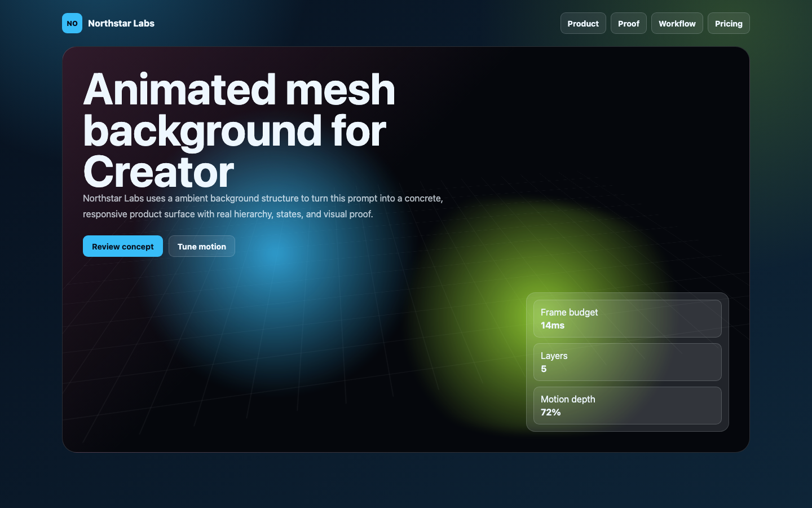
Task: Click the NO logo badge
Action: coord(72,23)
